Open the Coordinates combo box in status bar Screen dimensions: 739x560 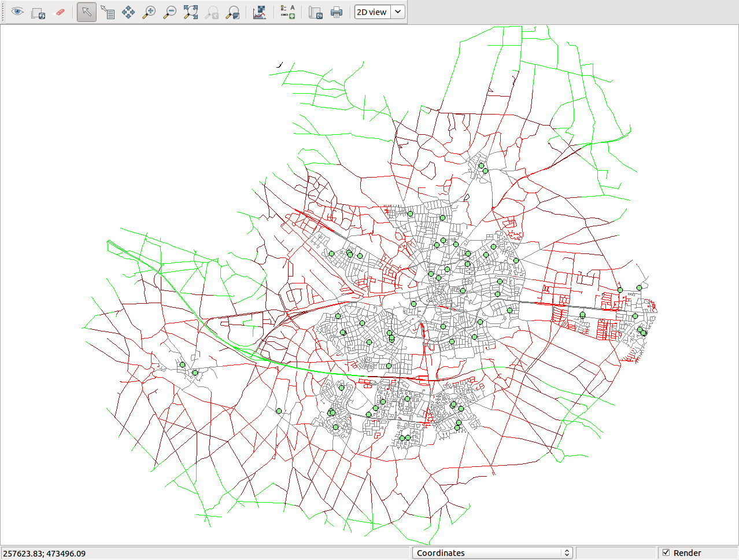(x=493, y=553)
